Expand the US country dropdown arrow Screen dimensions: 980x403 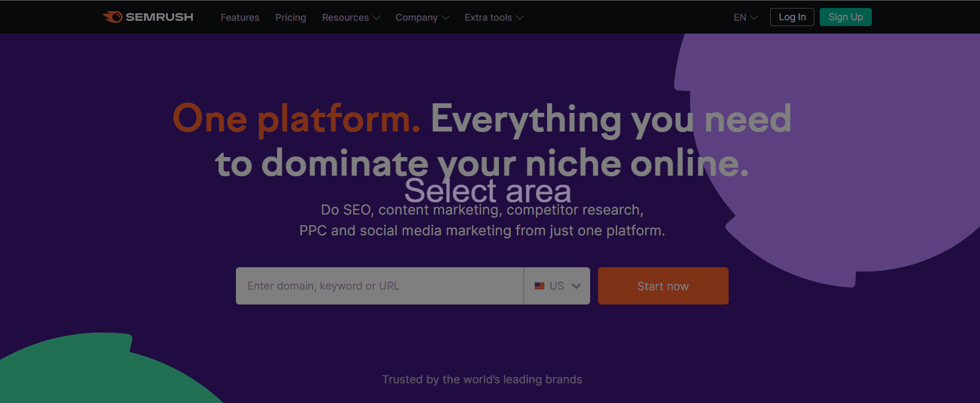(576, 286)
